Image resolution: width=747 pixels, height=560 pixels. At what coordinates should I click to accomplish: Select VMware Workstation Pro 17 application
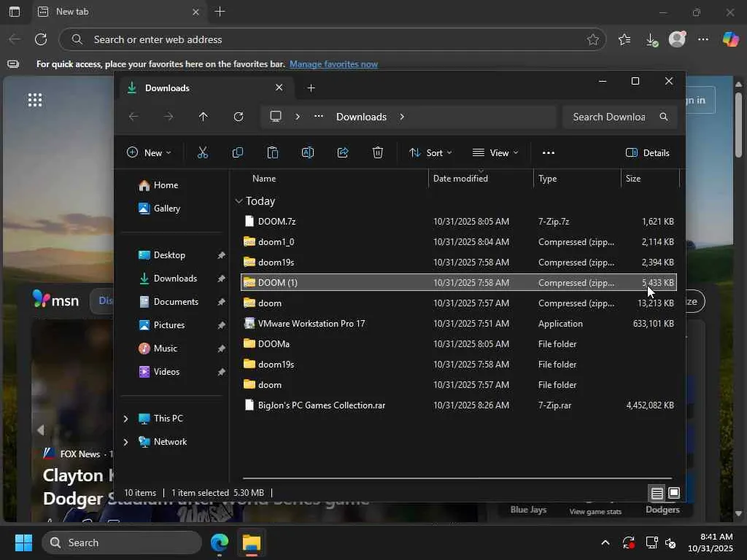pyautogui.click(x=459, y=324)
